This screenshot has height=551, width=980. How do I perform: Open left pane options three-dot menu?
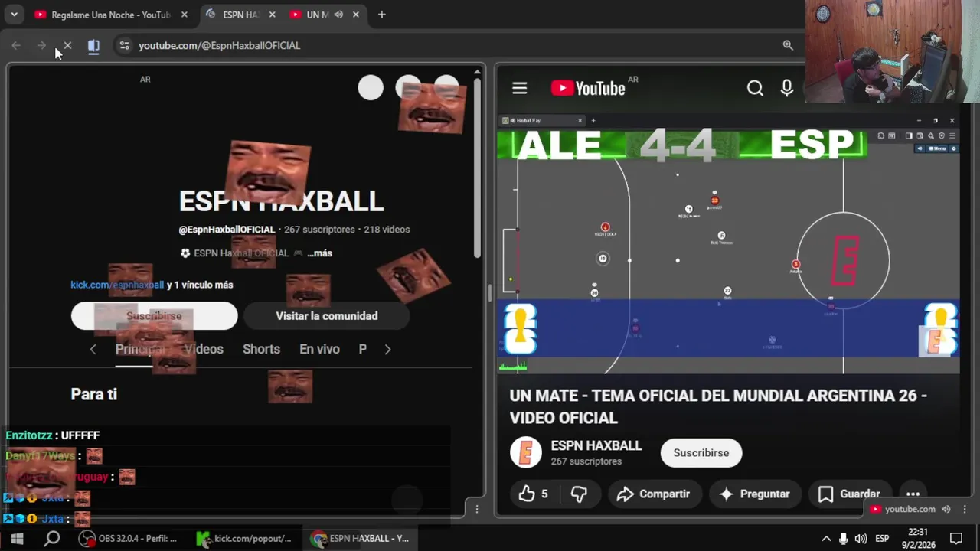(x=477, y=509)
